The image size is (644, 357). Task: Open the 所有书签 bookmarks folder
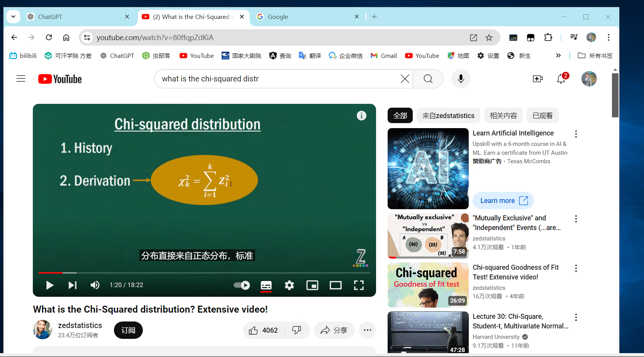(x=595, y=56)
